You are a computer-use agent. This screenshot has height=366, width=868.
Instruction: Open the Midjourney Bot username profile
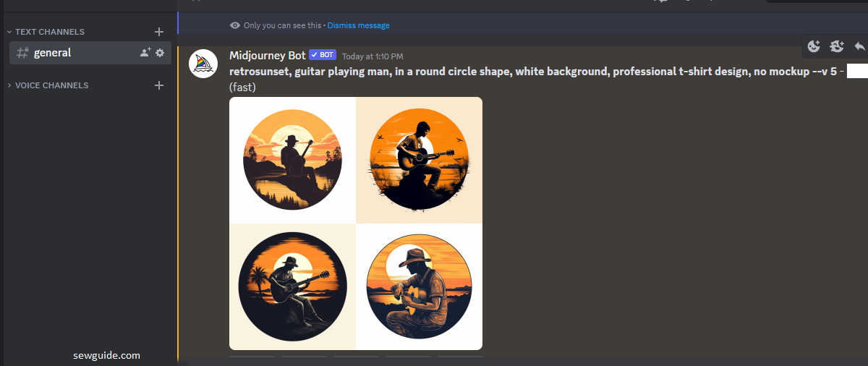click(x=267, y=55)
